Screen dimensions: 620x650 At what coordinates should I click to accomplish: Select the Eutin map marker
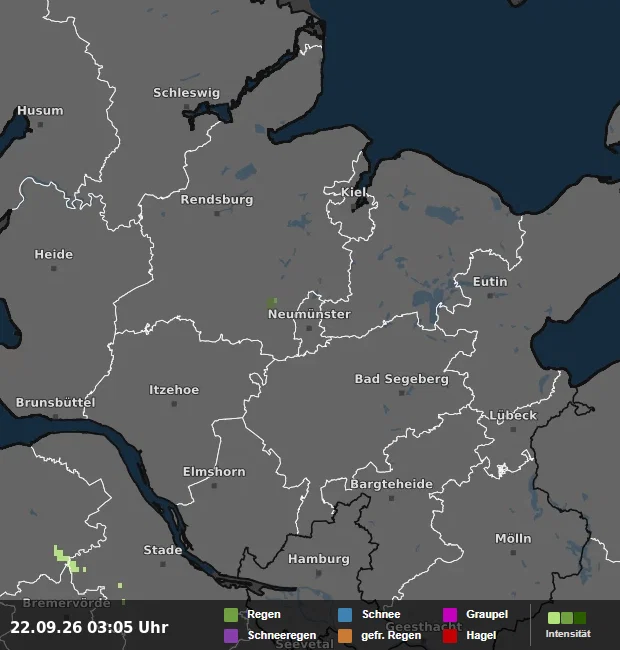pos(490,296)
